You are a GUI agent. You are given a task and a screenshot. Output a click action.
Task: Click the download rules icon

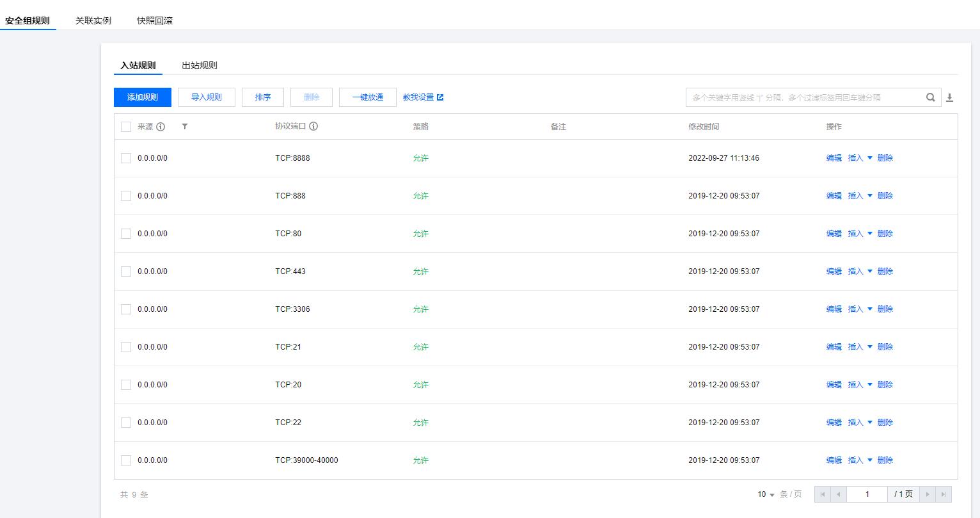click(x=950, y=97)
